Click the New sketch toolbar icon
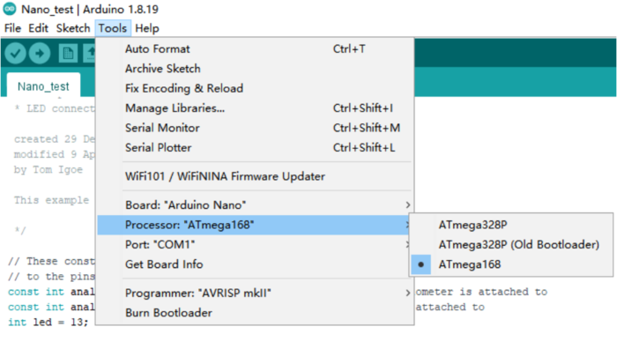Screen dimensions: 617x364 click(68, 53)
